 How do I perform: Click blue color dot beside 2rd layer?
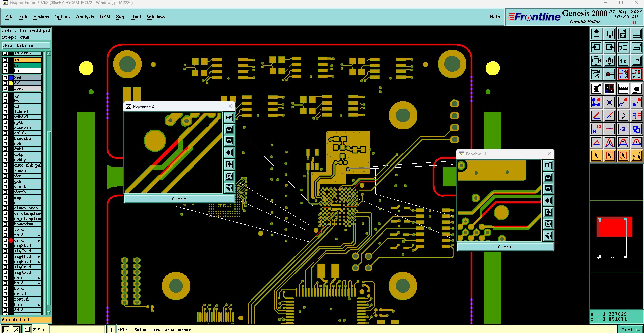11,78
